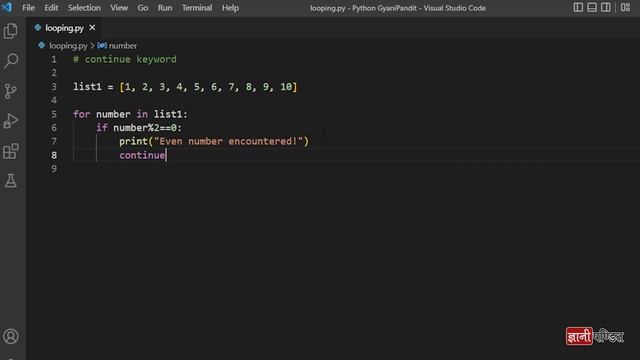Open the Run and Debug view
Viewport: 640px width, 360px height.
pyautogui.click(x=11, y=121)
